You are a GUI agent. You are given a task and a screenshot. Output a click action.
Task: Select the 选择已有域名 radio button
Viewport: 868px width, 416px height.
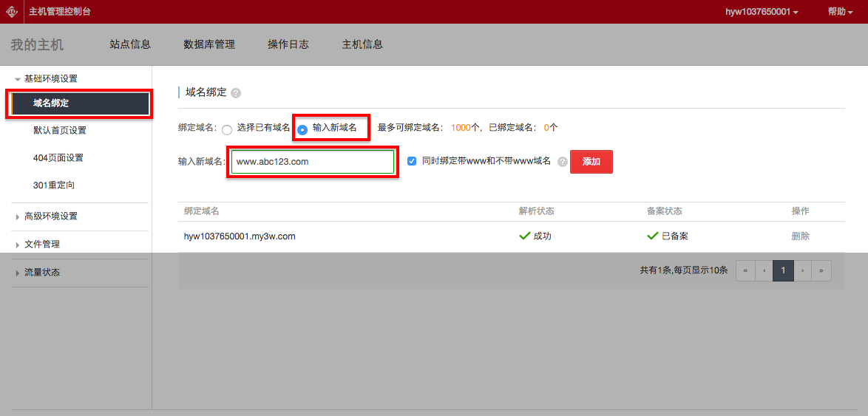[227, 129]
